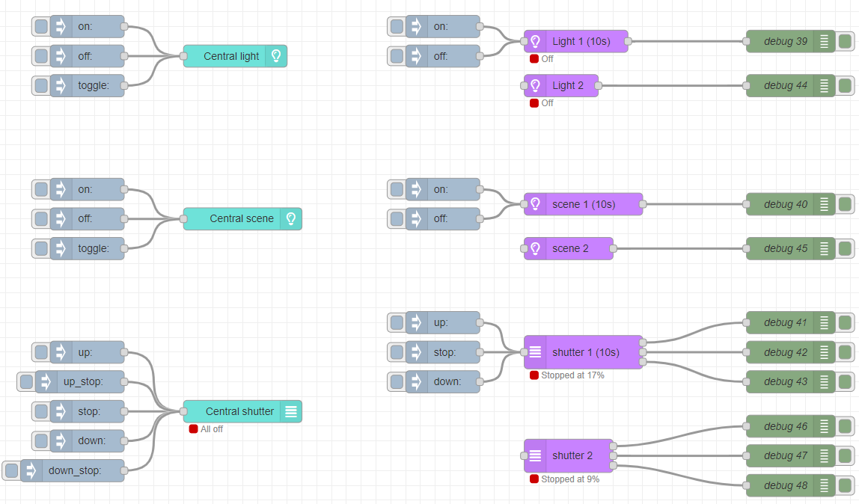Click the arrow icon on shutter 1 'stop:' inject
This screenshot has height=504, width=859.
point(416,352)
